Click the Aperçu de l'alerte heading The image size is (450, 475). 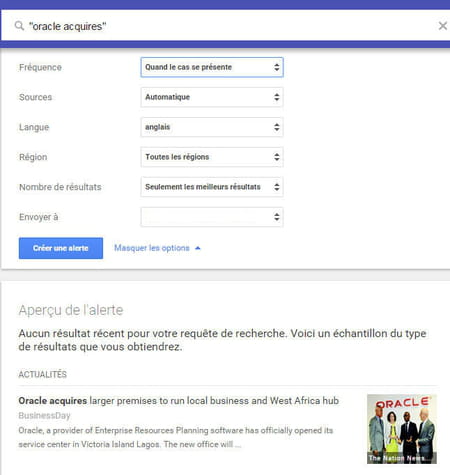pyautogui.click(x=71, y=310)
